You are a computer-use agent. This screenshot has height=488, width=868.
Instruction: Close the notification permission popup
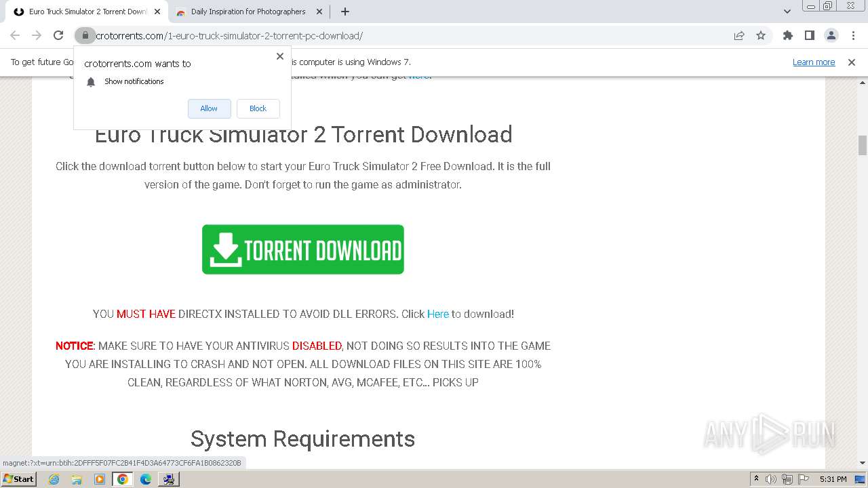click(x=279, y=56)
